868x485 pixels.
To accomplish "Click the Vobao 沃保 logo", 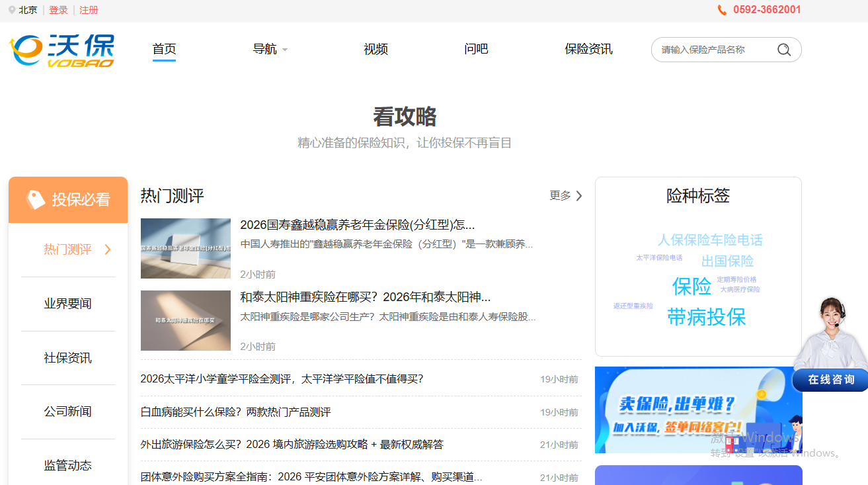I will tap(61, 50).
